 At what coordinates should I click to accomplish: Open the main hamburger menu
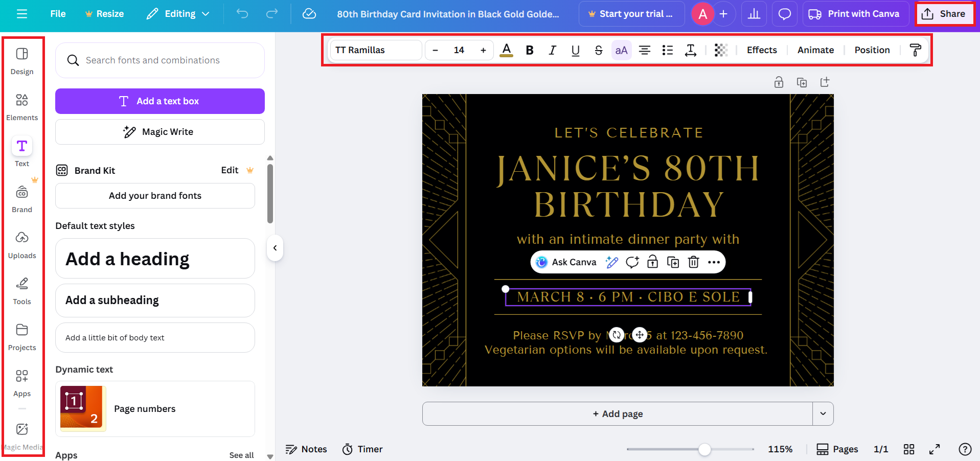(x=21, y=14)
